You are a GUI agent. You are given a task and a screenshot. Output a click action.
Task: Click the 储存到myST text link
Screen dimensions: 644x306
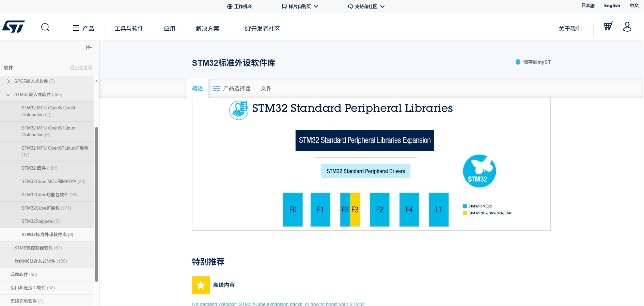537,62
